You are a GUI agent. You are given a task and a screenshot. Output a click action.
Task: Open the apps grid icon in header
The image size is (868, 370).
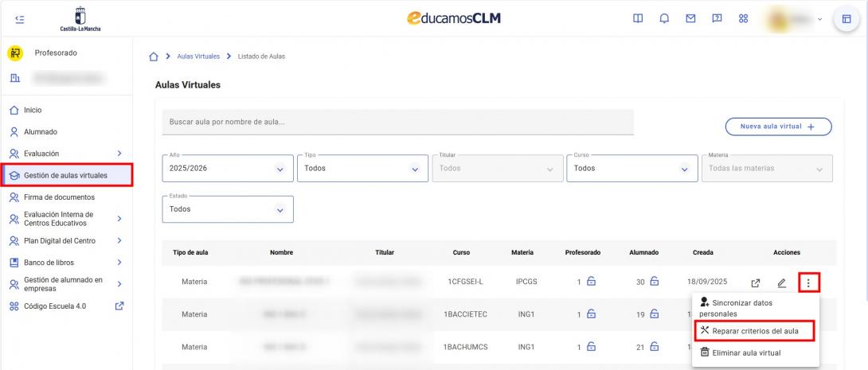coord(743,18)
